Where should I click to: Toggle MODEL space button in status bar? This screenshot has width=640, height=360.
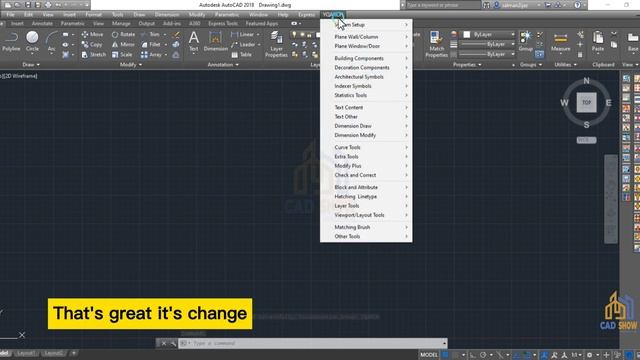429,355
